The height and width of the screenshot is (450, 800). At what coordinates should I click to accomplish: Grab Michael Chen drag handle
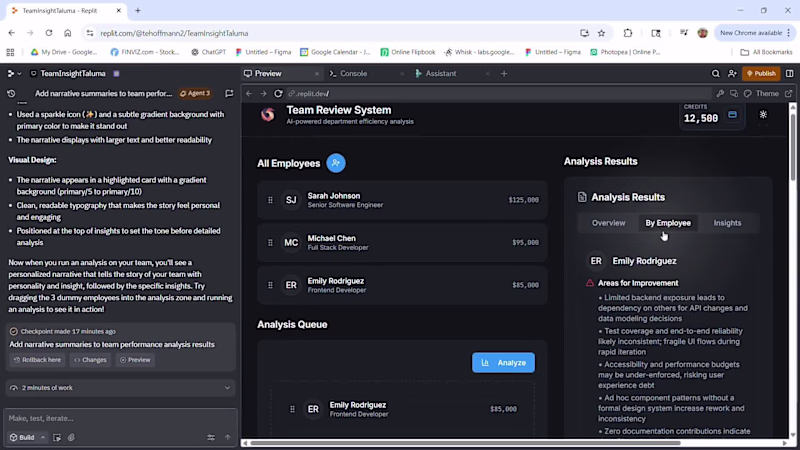270,242
